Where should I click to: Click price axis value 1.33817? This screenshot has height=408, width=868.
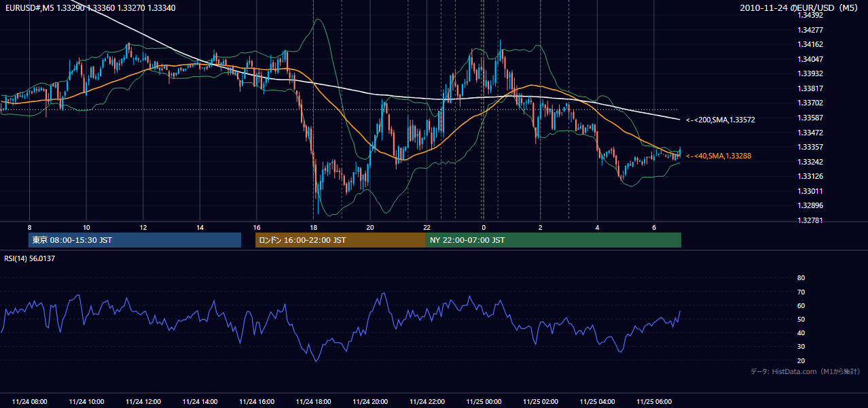pos(811,88)
